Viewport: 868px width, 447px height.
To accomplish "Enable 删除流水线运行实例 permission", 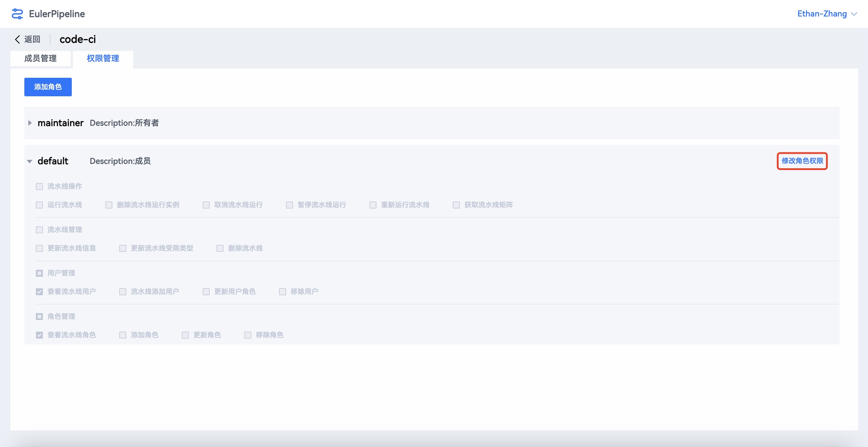I will pyautogui.click(x=109, y=205).
